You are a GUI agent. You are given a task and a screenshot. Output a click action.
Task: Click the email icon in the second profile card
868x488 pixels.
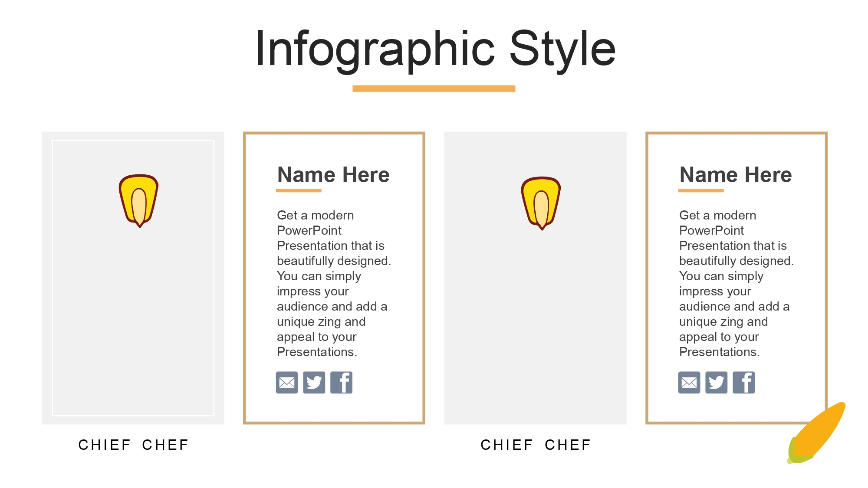coord(689,383)
